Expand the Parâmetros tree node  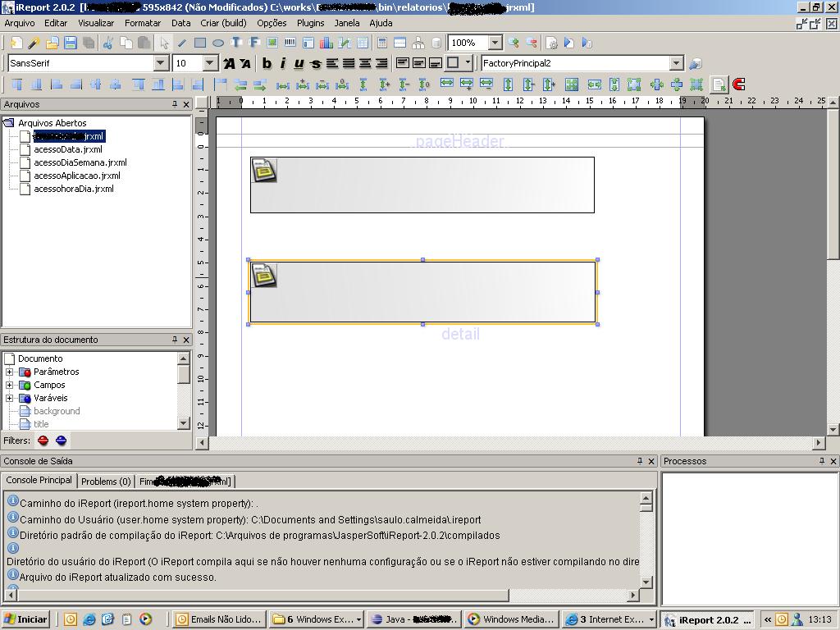coord(9,372)
